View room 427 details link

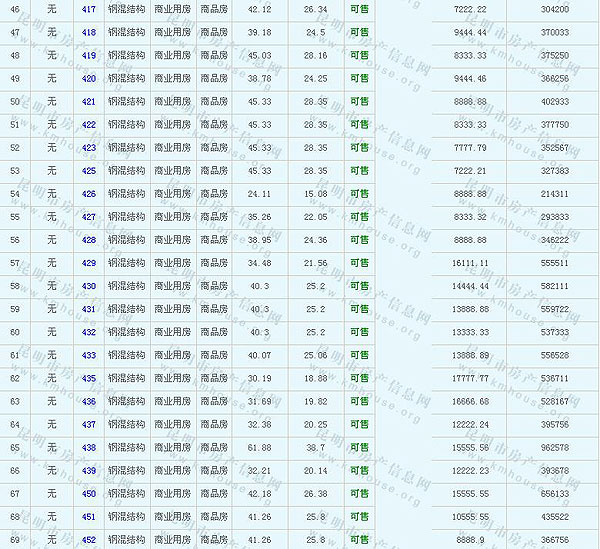tap(89, 216)
